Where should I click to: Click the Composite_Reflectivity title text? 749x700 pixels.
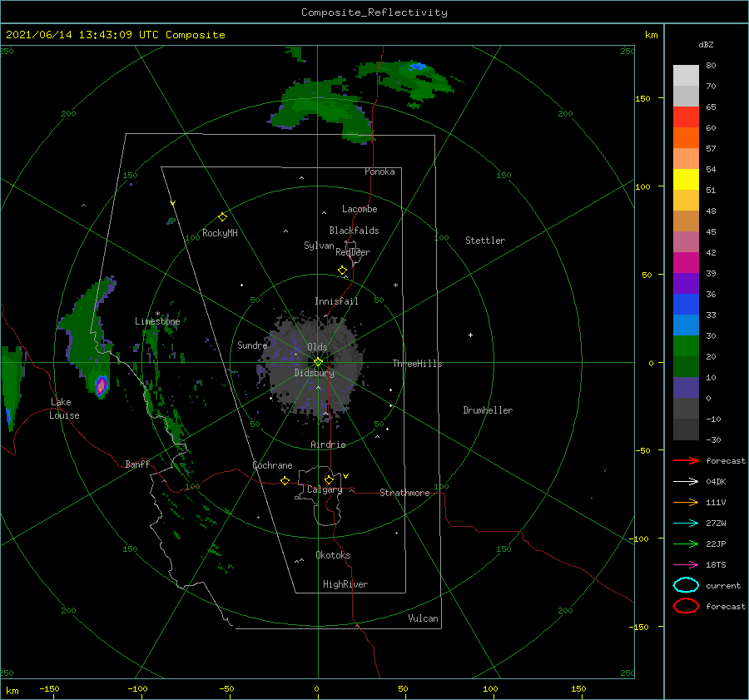[x=374, y=12]
